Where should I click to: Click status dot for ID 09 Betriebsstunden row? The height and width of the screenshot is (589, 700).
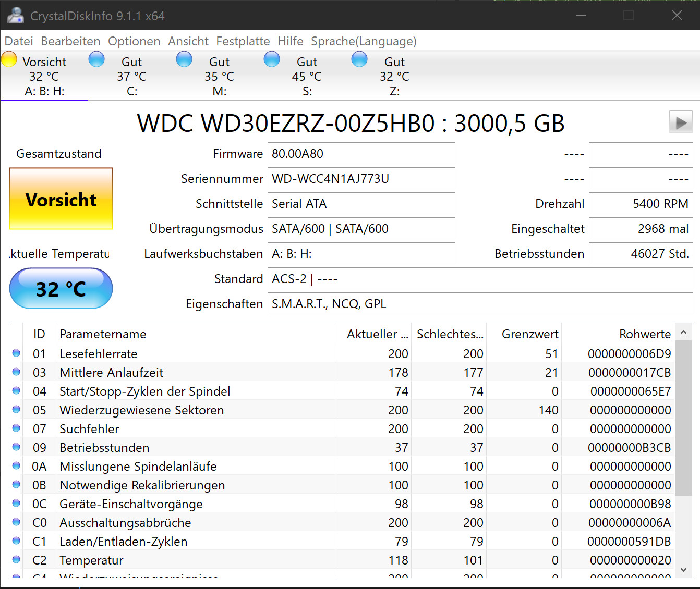click(x=16, y=447)
